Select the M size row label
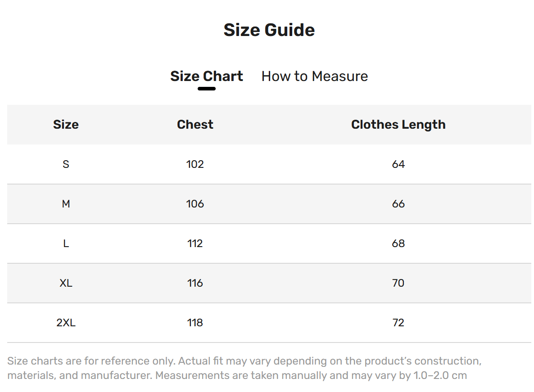This screenshot has width=534, height=392. (66, 204)
